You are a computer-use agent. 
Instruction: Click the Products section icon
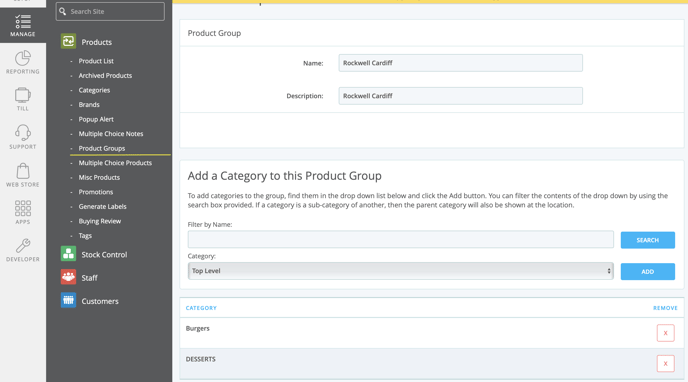tap(68, 42)
